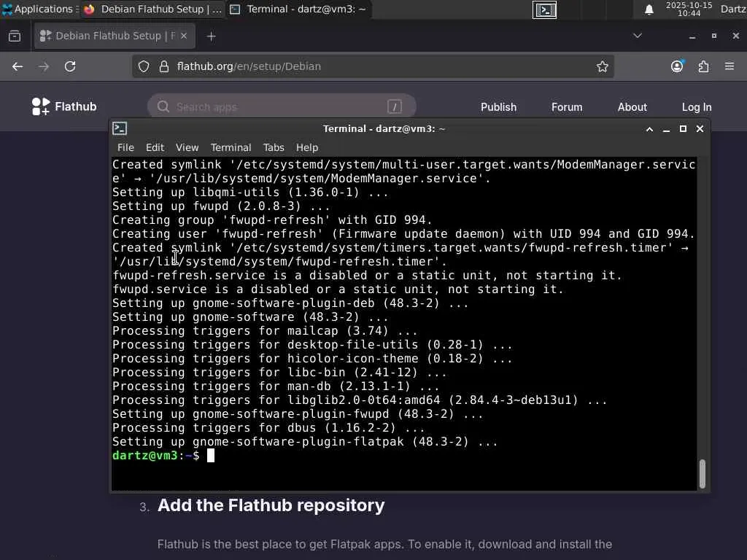Go forward one page in Firefox

coord(44,66)
